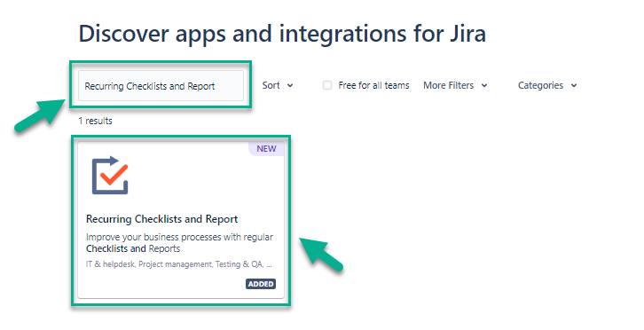This screenshot has height=330, width=644.
Task: Click the app search input field
Action: 161,85
